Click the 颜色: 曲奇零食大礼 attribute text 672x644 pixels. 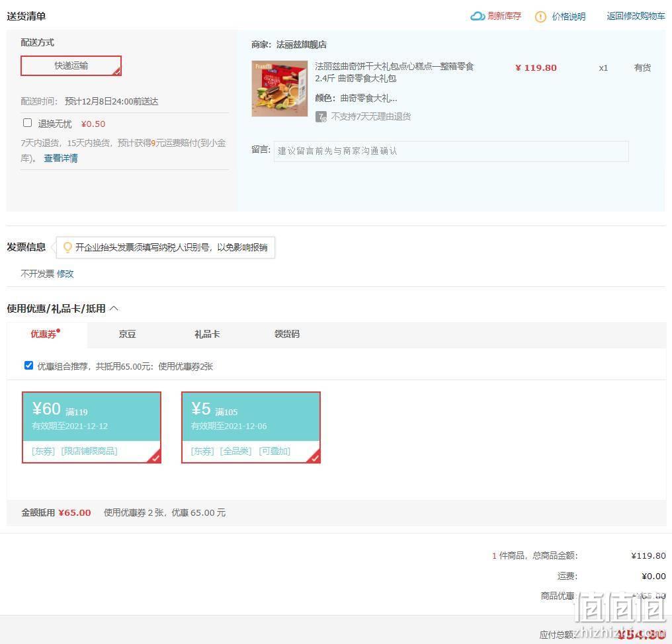[x=356, y=98]
